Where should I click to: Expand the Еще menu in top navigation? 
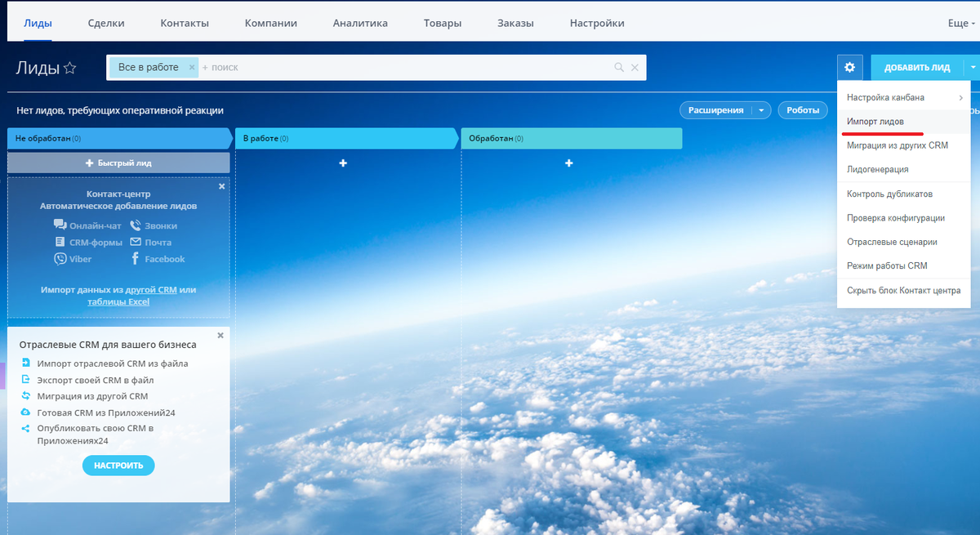point(961,24)
